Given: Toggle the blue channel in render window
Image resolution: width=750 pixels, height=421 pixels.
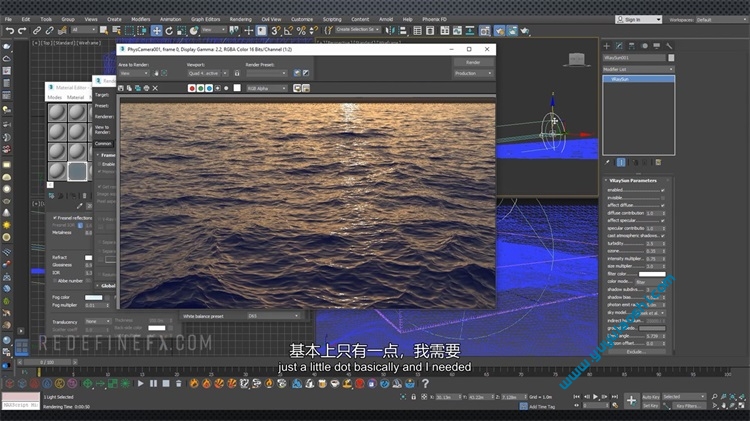Looking at the screenshot, I should [209, 88].
